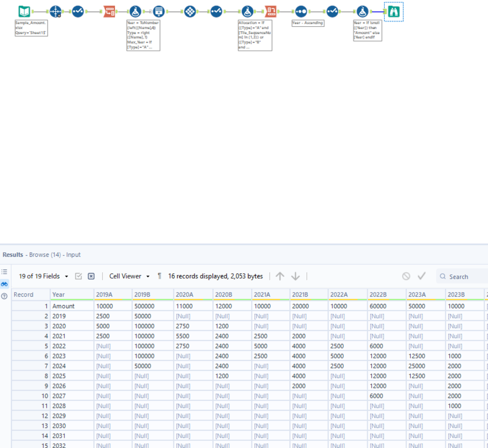
Task: Expand the Cell Viewer dropdown
Action: click(148, 276)
